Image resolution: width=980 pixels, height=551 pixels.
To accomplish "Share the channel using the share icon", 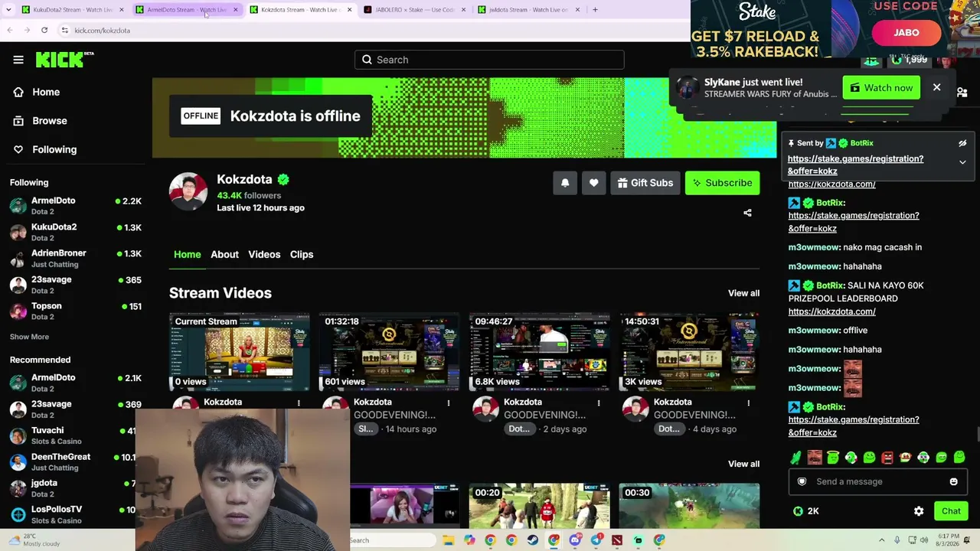I will click(747, 213).
